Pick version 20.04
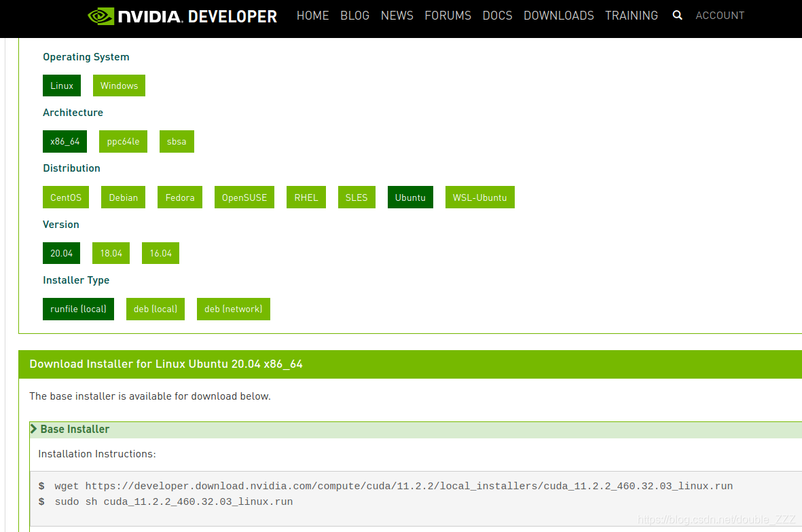 pyautogui.click(x=61, y=253)
